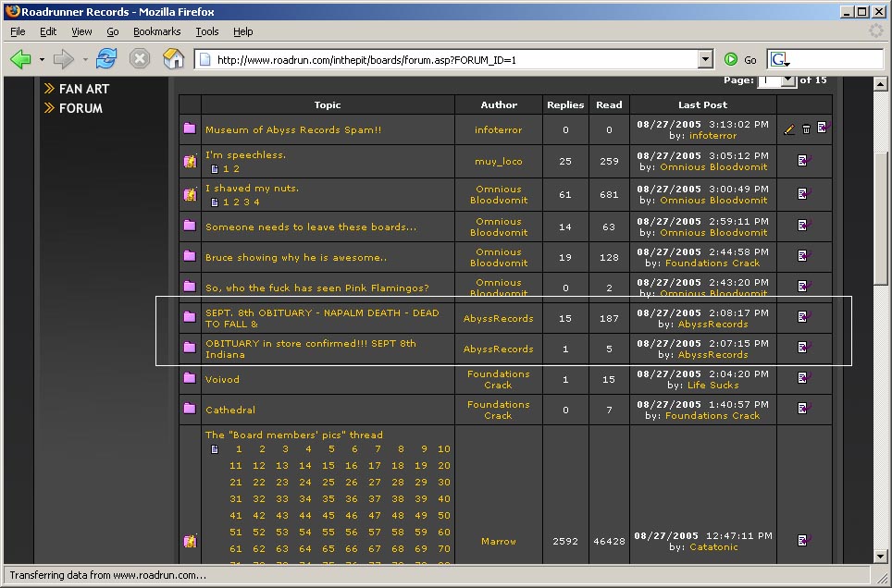Open the Tools menu
892x588 pixels.
[x=207, y=31]
